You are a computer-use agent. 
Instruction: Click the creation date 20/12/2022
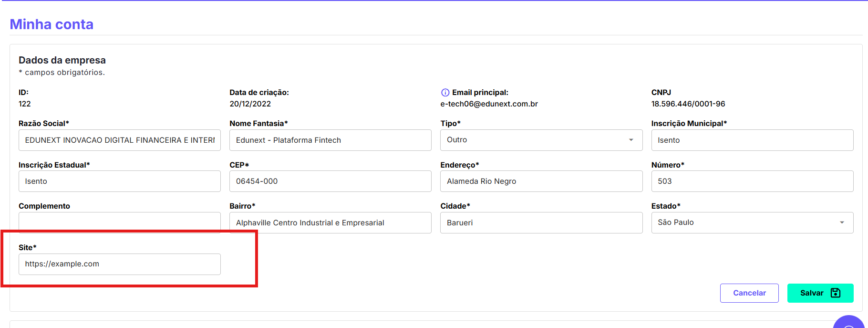tap(250, 104)
